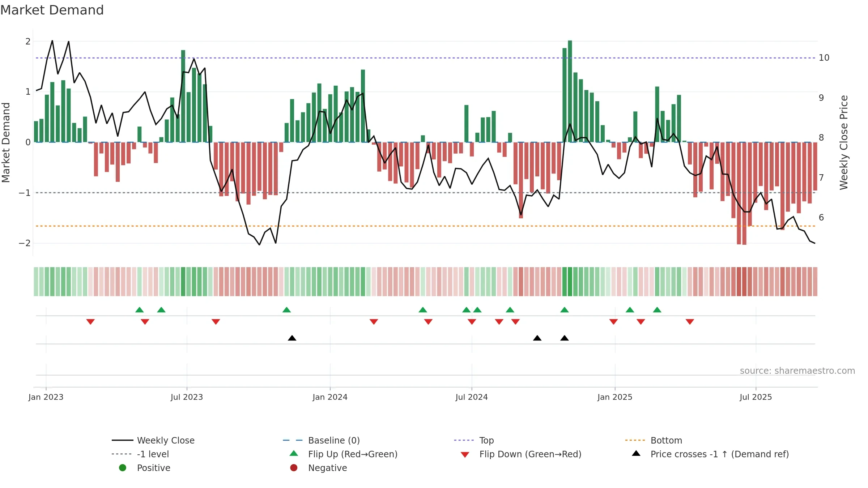This screenshot has width=868, height=488.
Task: Click the 1 tick on Market Demand axis
Action: click(x=28, y=92)
